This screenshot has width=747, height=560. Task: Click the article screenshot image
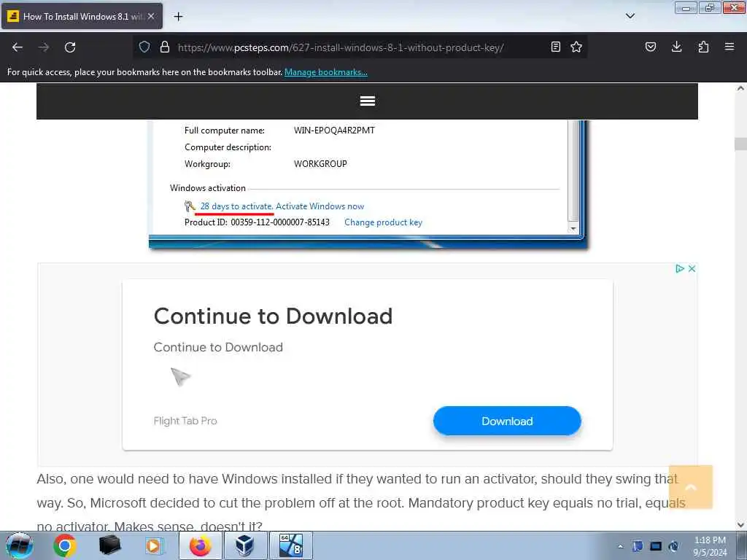coord(368,184)
